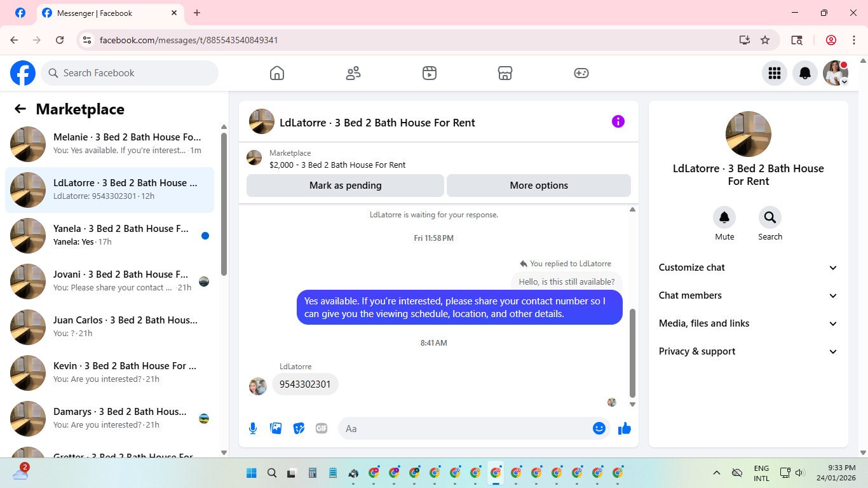Viewport: 868px width, 488px height.
Task: Send a thumbs-up like
Action: click(x=625, y=428)
